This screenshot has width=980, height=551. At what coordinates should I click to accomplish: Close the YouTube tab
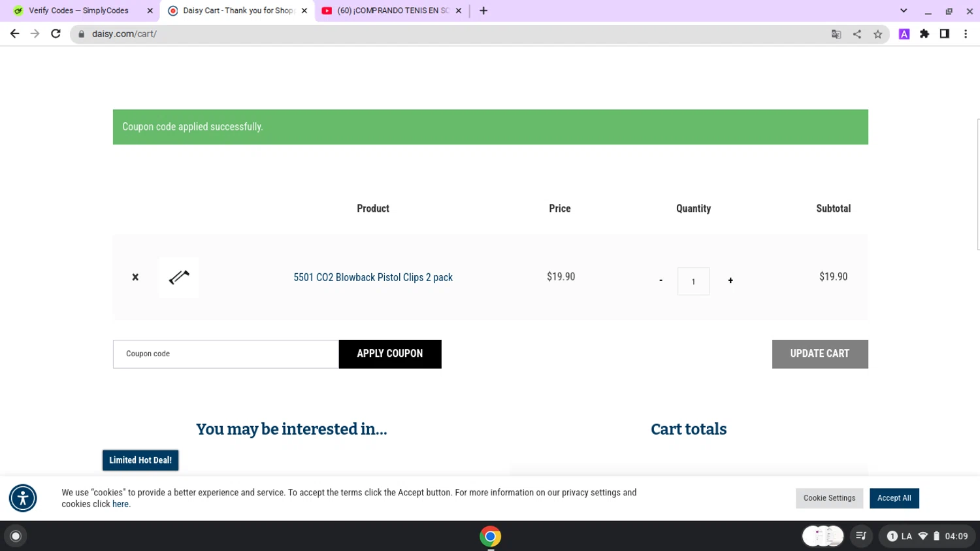(459, 10)
